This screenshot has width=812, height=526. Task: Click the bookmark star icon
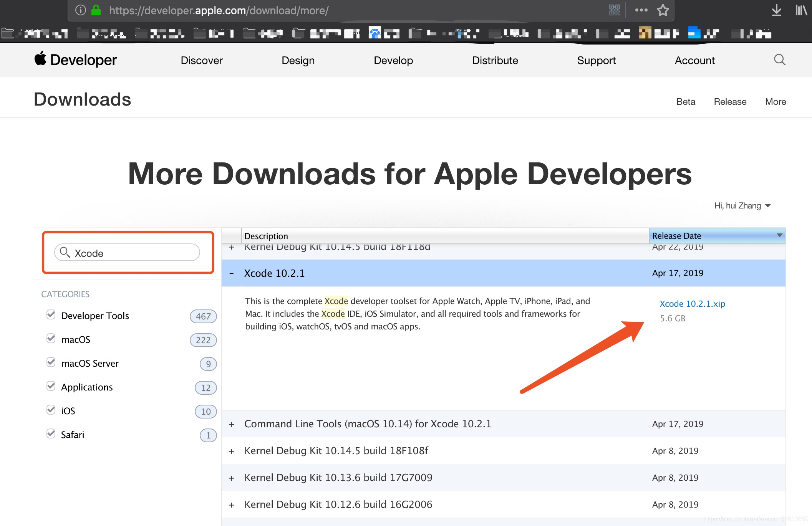coord(663,10)
